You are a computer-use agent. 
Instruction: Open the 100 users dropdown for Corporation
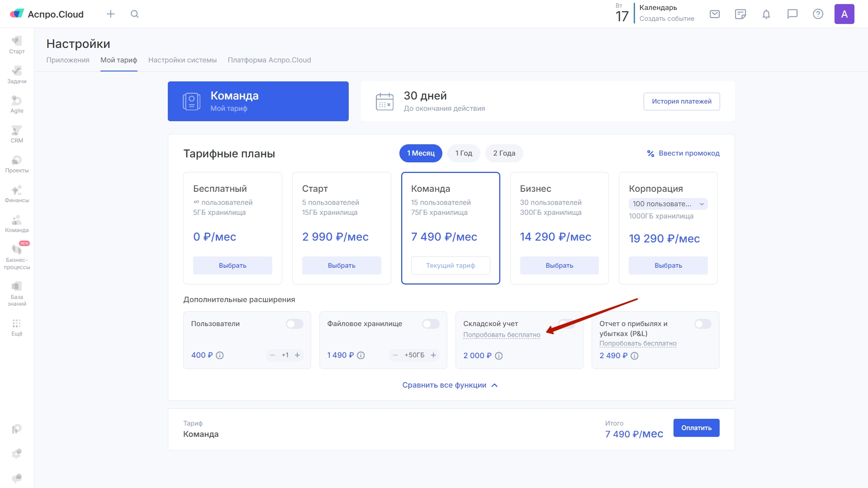pyautogui.click(x=668, y=204)
